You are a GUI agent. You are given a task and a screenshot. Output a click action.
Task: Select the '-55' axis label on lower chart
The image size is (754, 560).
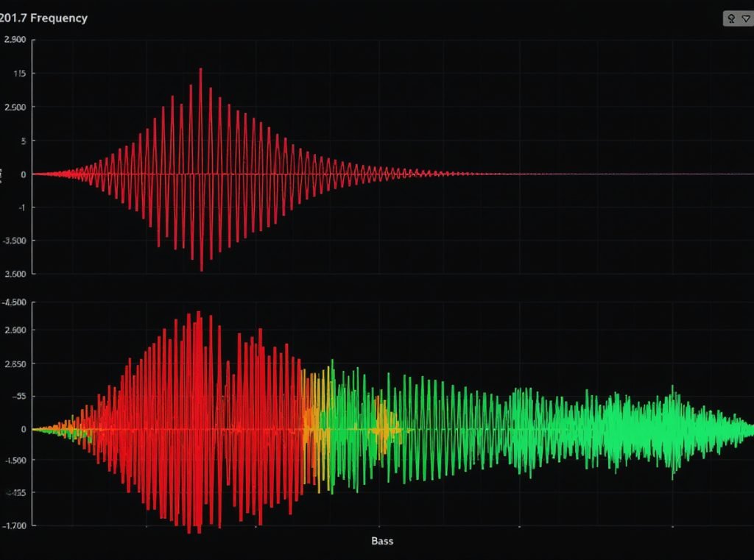click(x=19, y=397)
